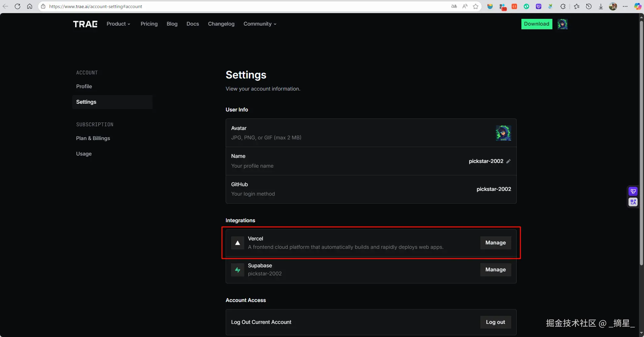Click the scroll down arrow of page scrollbar
The height and width of the screenshot is (337, 644).
tap(641, 334)
